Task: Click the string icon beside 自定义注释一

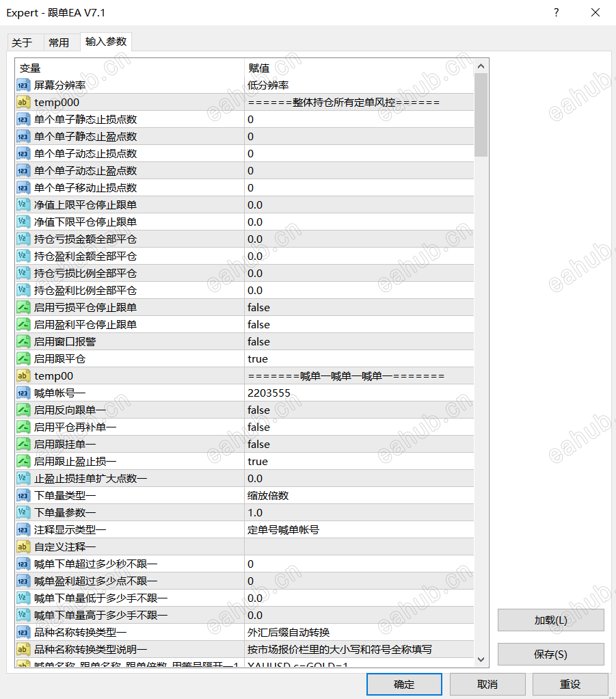Action: pos(23,546)
